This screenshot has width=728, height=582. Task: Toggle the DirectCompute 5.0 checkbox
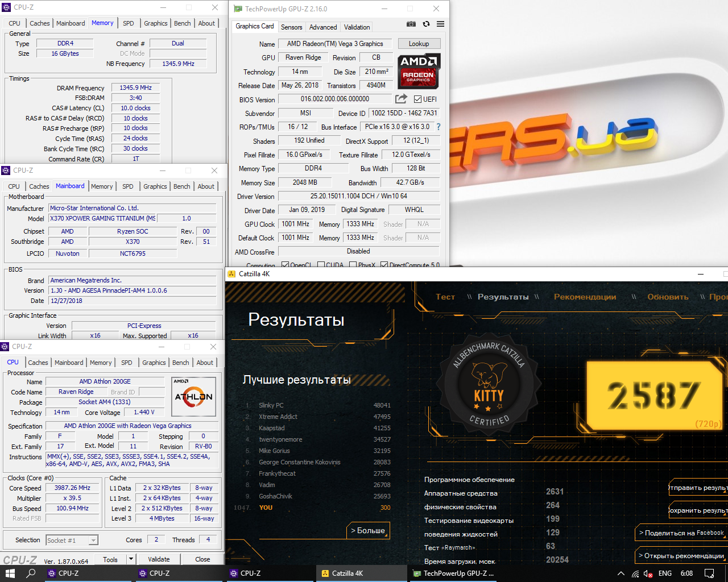tap(384, 265)
